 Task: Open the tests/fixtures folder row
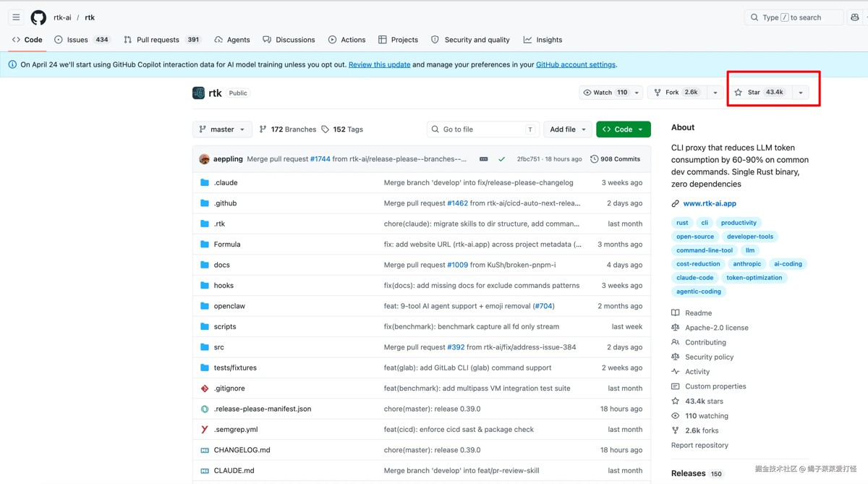click(422, 368)
